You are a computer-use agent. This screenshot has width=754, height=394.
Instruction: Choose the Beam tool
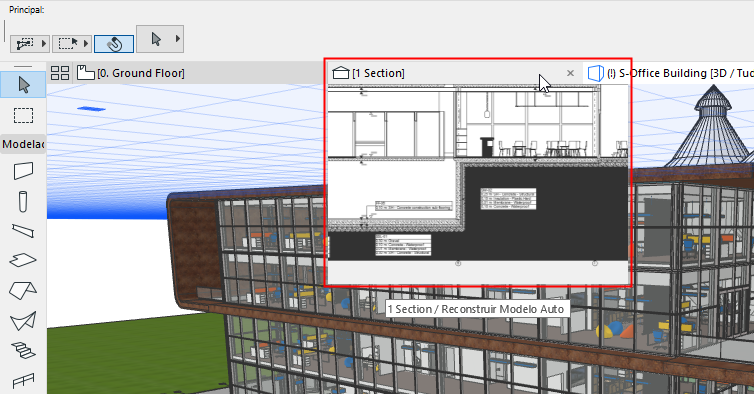[x=23, y=231]
